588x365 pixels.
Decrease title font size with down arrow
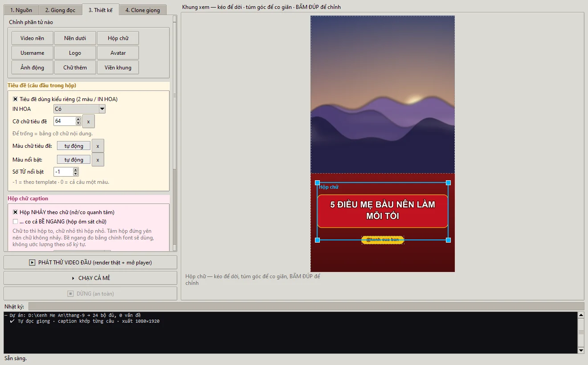78,123
